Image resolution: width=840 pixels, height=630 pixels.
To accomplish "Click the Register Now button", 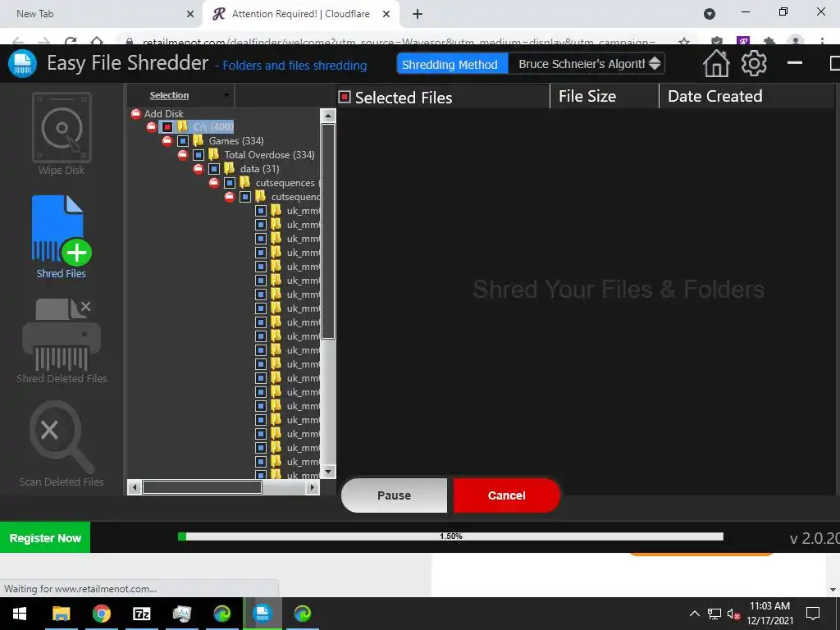I will (x=45, y=538).
